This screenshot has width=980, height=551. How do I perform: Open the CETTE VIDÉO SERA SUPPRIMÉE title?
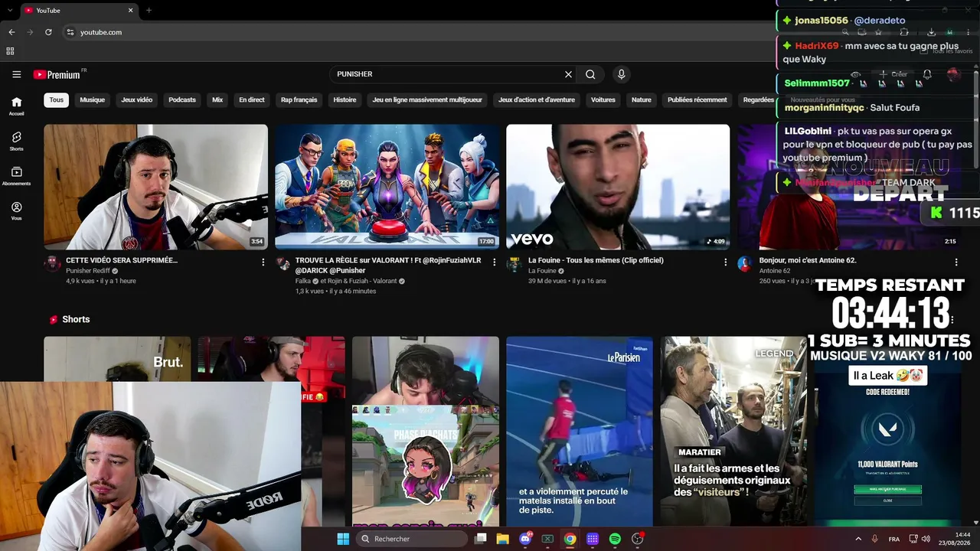[x=122, y=260]
